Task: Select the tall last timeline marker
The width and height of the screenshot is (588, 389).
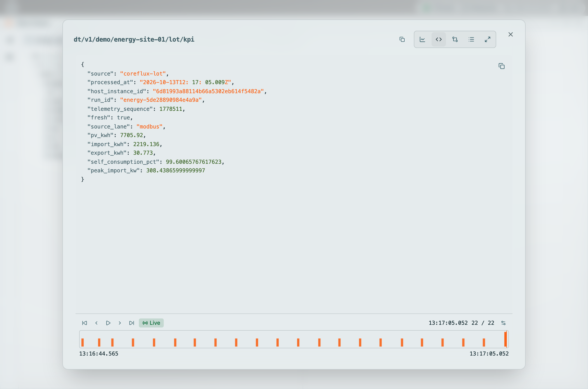Action: (x=505, y=339)
